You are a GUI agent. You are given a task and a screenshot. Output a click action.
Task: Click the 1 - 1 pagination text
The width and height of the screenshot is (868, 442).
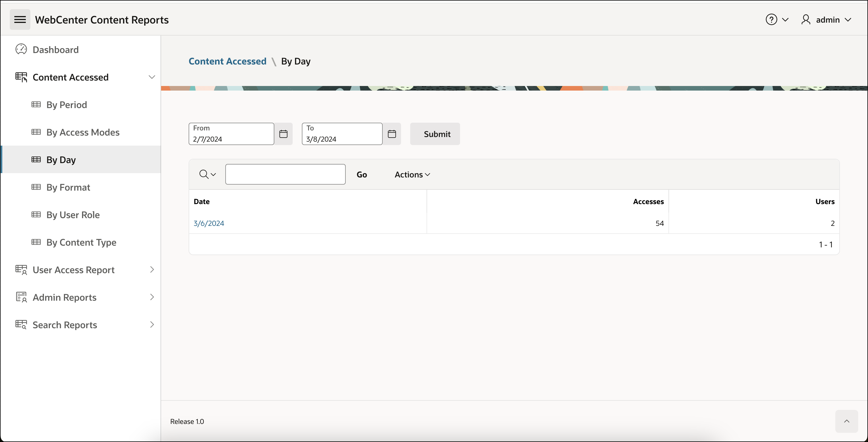coord(826,245)
